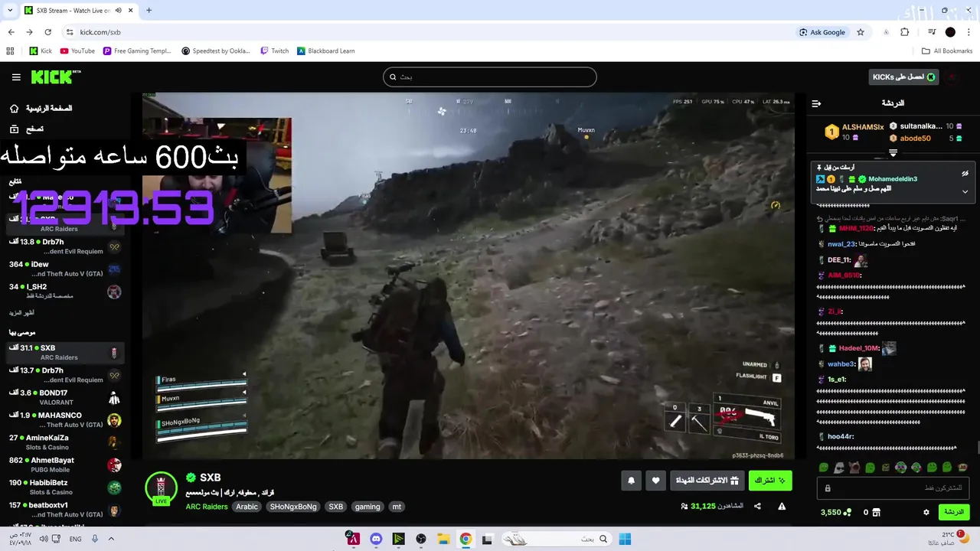Open the ARC Raiders category link
The width and height of the screenshot is (980, 551).
(x=207, y=507)
